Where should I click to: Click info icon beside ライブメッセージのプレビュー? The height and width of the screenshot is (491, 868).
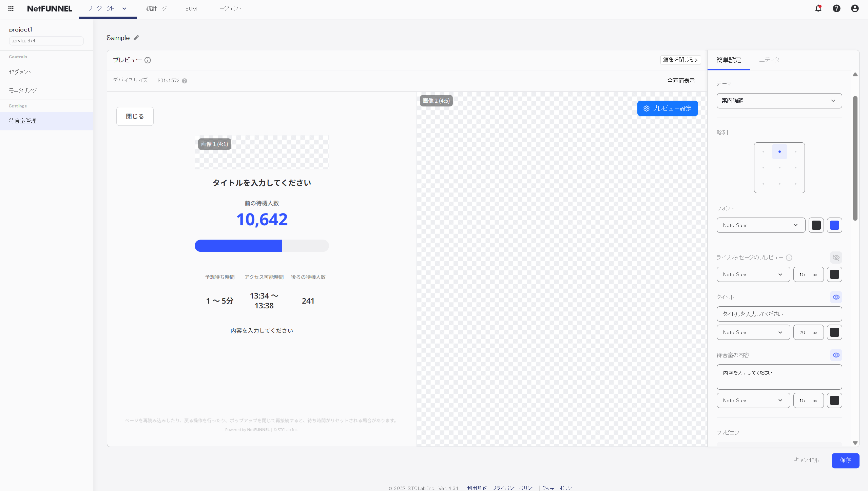[x=789, y=258]
